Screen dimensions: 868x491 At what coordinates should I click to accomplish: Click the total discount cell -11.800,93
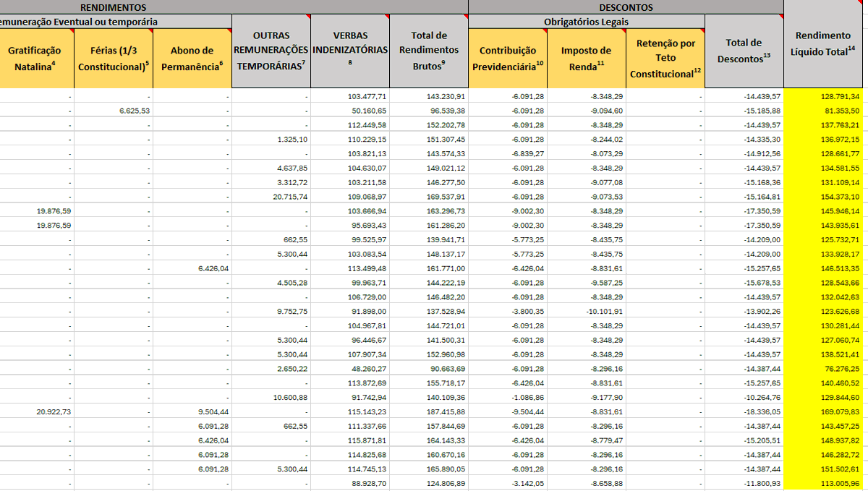point(744,483)
